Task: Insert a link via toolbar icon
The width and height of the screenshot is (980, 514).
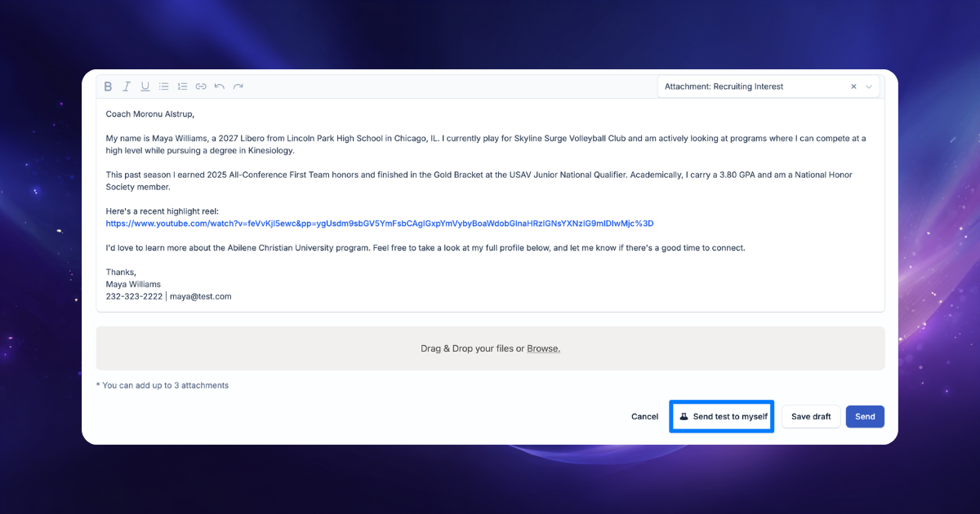Action: 201,86
